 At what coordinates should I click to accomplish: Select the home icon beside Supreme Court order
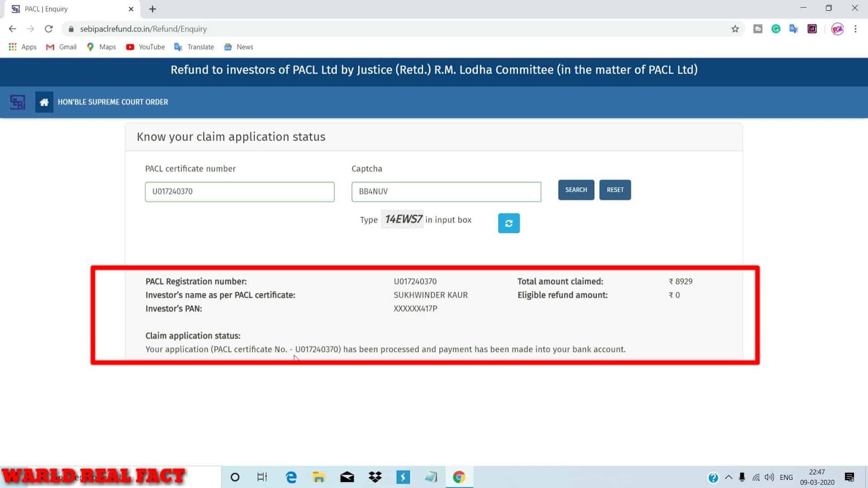[x=44, y=102]
